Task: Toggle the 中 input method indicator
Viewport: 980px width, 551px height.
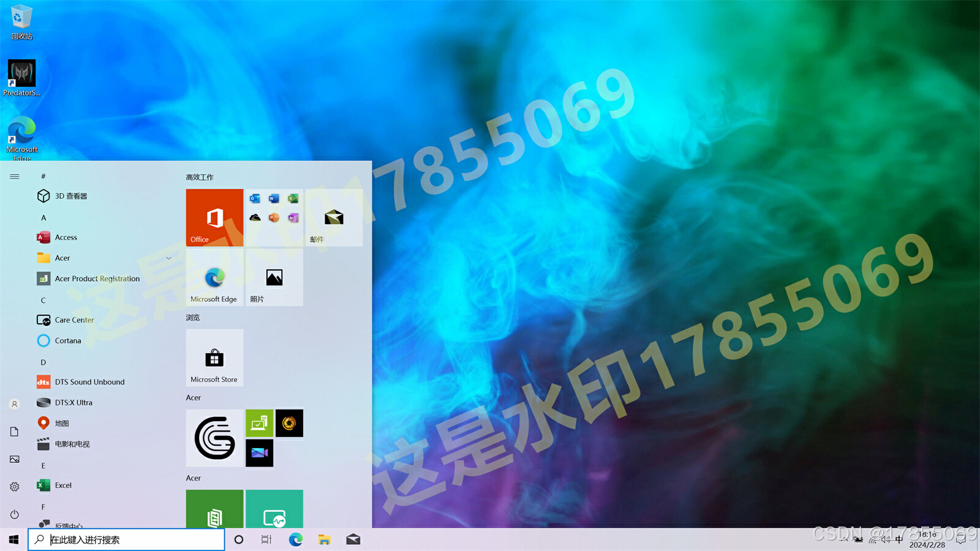Action: (899, 539)
